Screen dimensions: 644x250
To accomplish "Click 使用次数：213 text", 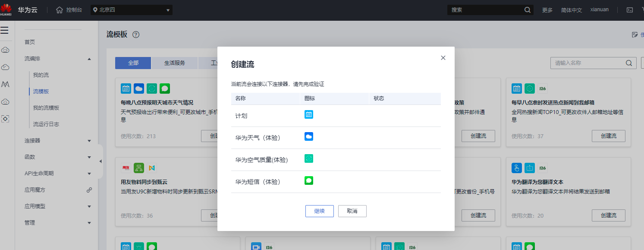I will [138, 136].
